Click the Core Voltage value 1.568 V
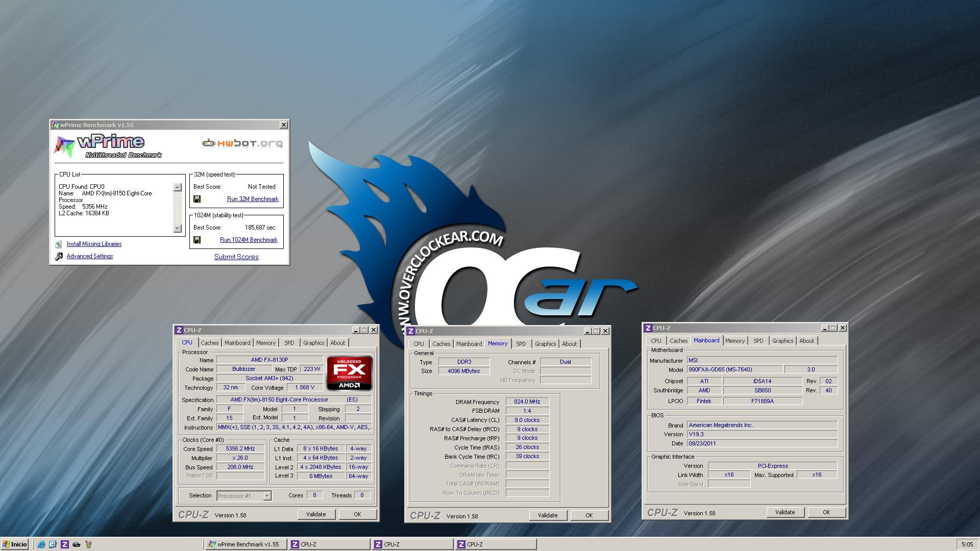Image resolution: width=980 pixels, height=551 pixels. (x=304, y=388)
